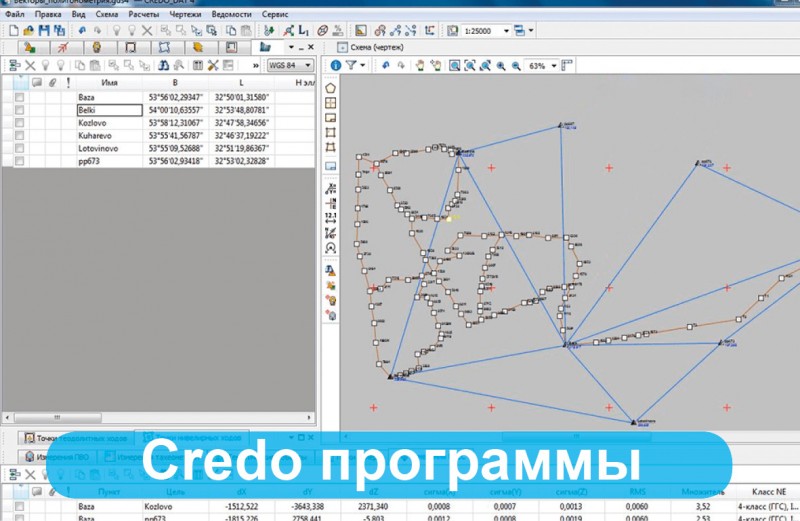Select the 12.1 distance measure tool
This screenshot has height=521, width=800.
[331, 218]
